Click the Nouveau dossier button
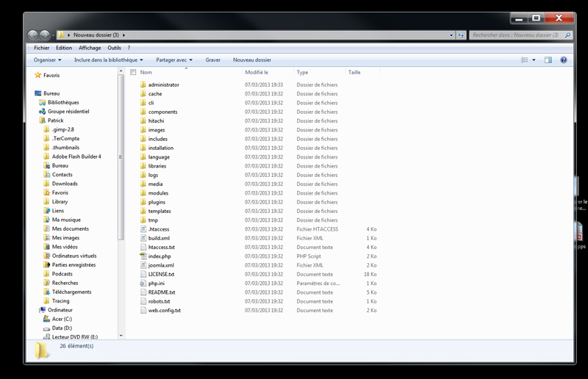Screen dimensions: 588x379 point(252,60)
